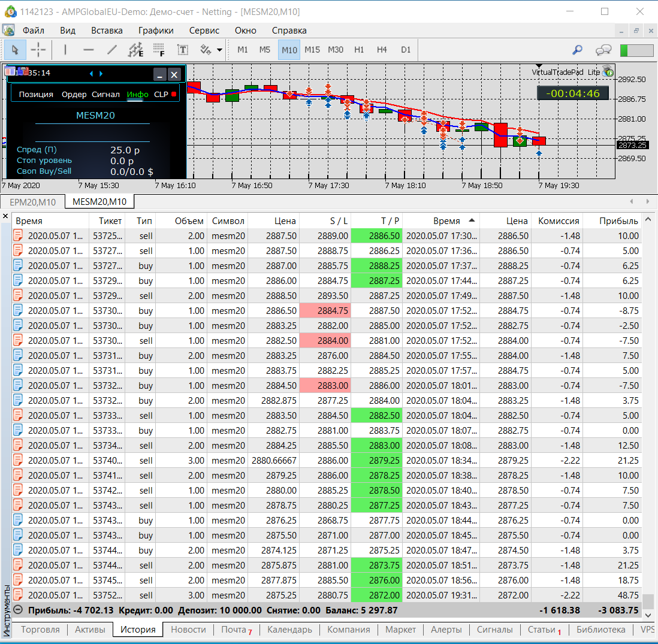
Task: Select the Fibonacci retracement tool
Action: (x=159, y=50)
